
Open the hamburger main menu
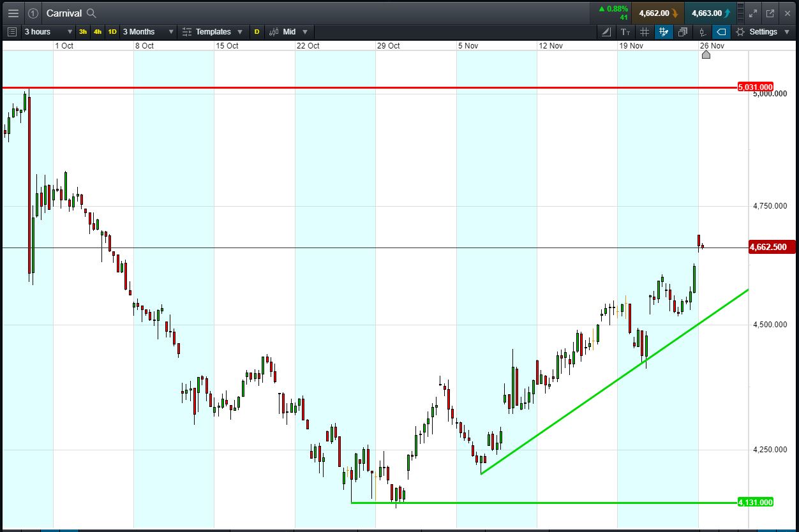[13, 13]
